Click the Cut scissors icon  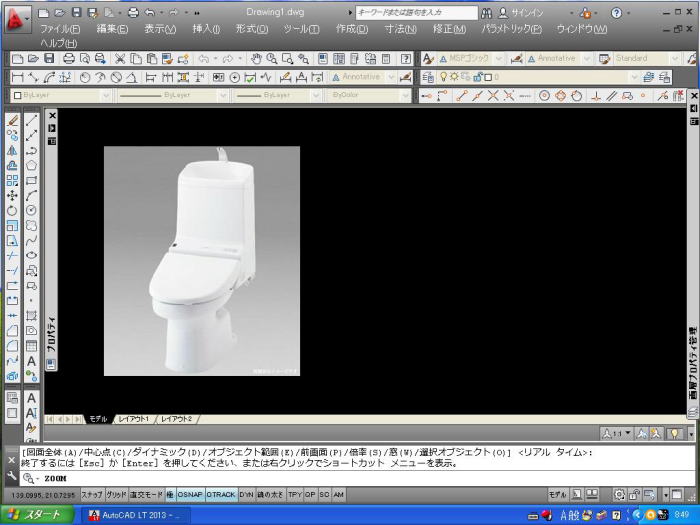120,58
